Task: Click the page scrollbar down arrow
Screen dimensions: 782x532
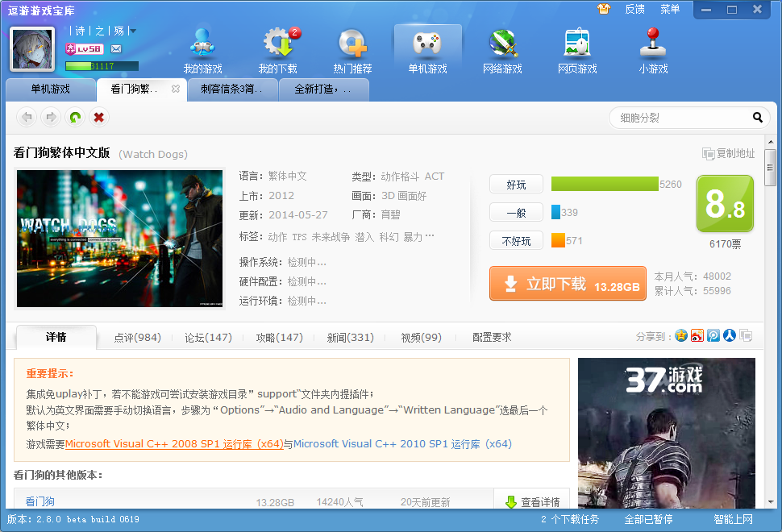Action: point(771,502)
